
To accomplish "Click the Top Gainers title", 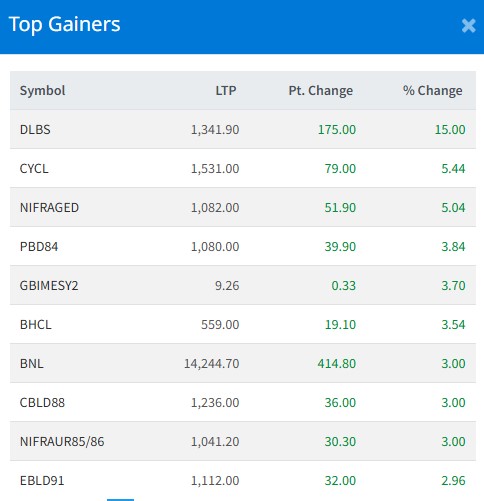I will 64,25.
